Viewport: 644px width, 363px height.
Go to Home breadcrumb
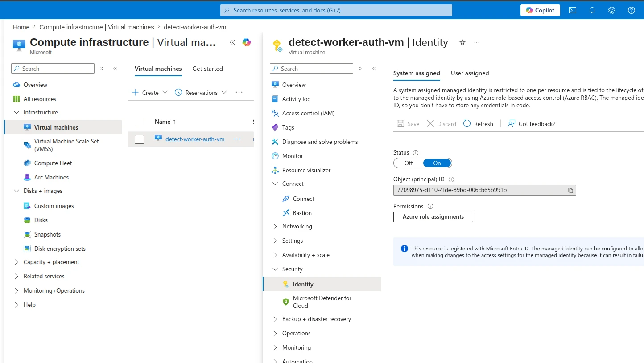pos(21,27)
